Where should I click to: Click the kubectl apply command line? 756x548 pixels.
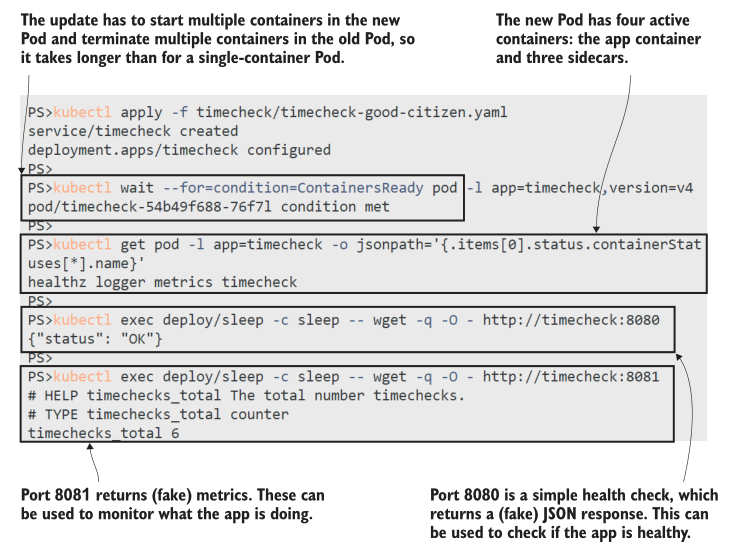point(268,112)
